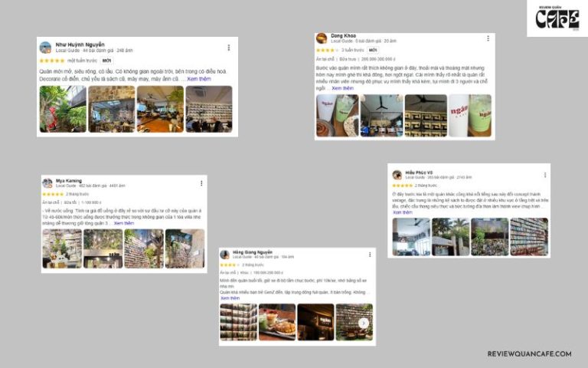This screenshot has height=368, width=588.
Task: Click Mya Kaming profile avatar
Action: (x=47, y=183)
